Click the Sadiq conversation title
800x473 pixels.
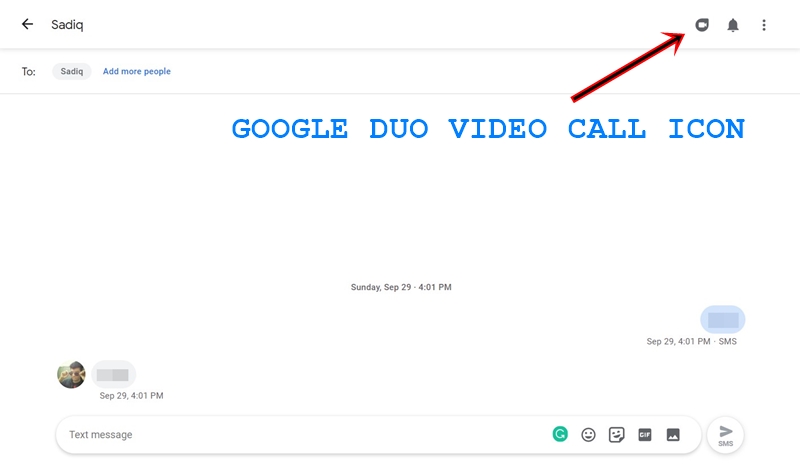pos(67,24)
